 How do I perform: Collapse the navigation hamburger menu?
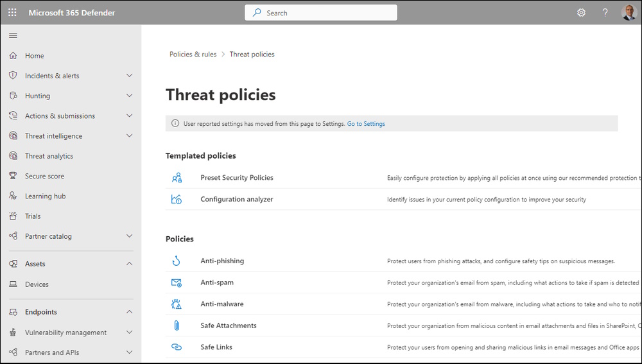(x=13, y=35)
